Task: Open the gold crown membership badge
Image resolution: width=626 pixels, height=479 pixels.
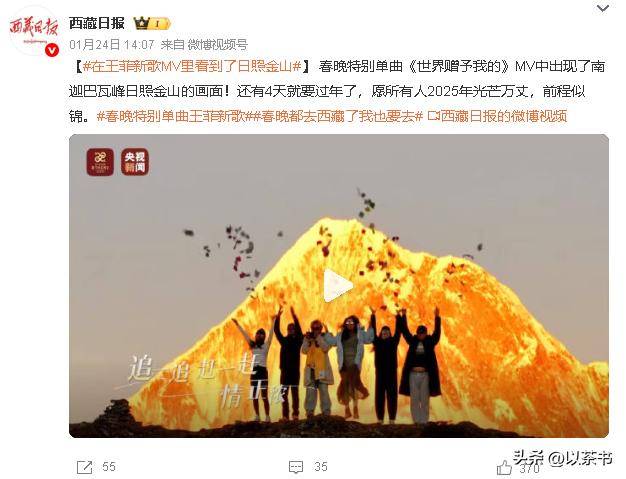Action: pos(152,24)
